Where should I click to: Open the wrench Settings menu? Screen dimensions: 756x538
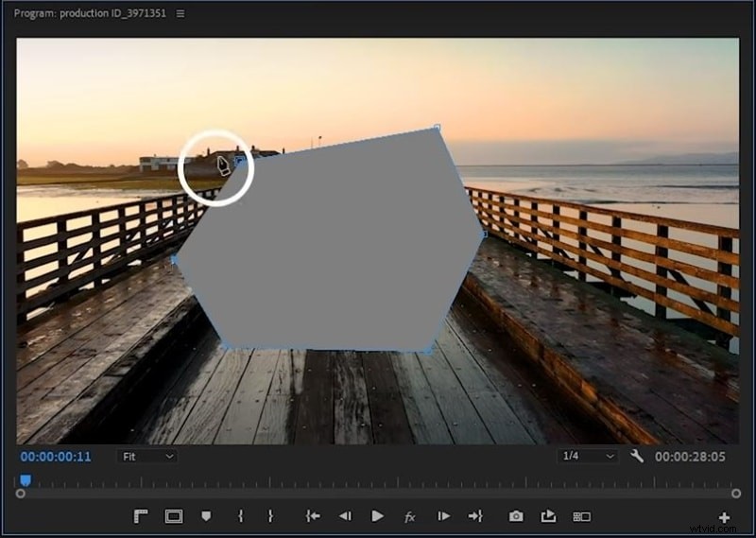(x=637, y=456)
